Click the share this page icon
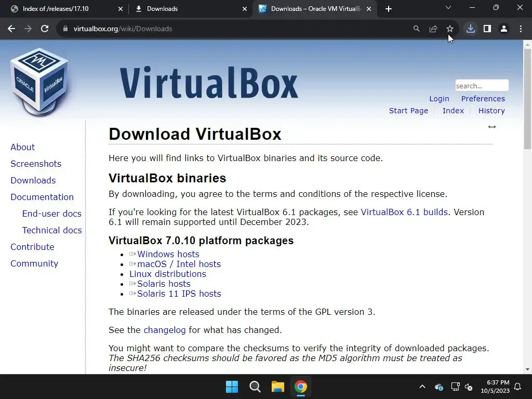532x399 pixels. pos(433,29)
